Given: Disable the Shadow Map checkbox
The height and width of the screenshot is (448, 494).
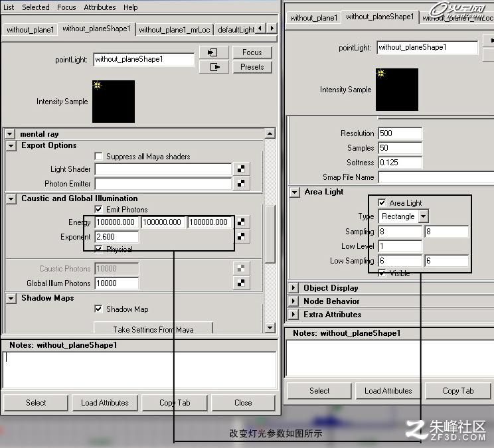Looking at the screenshot, I should 99,309.
